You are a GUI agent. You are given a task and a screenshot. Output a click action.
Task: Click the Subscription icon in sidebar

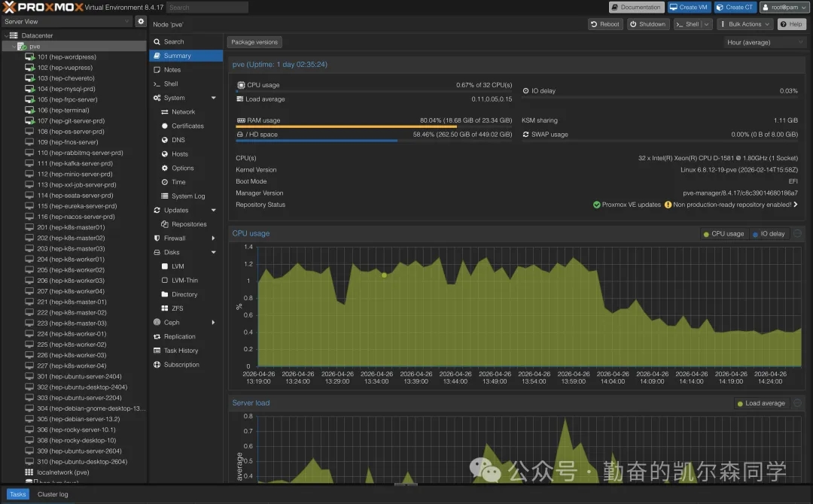(x=157, y=365)
